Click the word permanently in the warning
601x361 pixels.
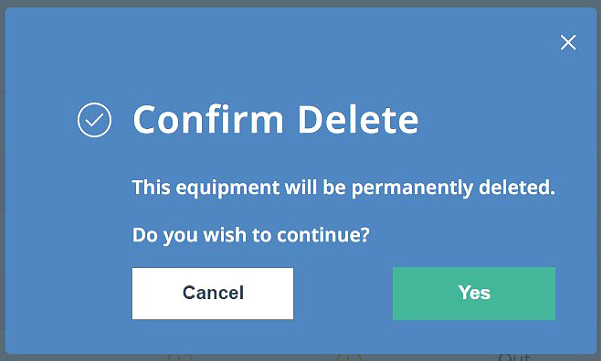[x=412, y=188]
